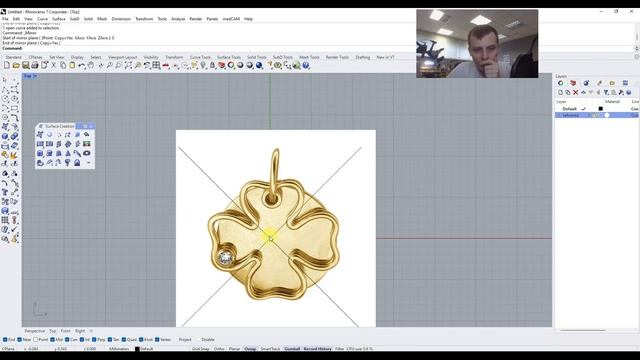Toggle the Ortho status bar button

tap(219, 349)
